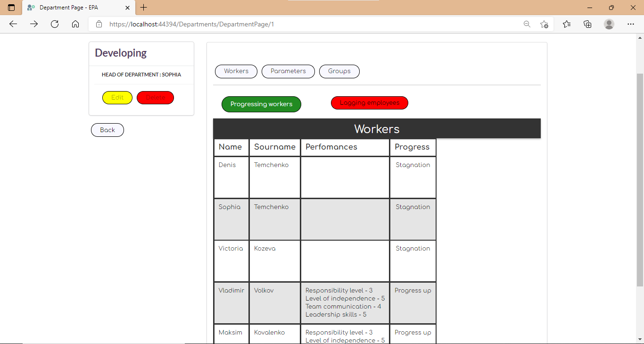Screen dimensions: 644x344
Task: Reload the page with refresh icon
Action: [x=55, y=24]
